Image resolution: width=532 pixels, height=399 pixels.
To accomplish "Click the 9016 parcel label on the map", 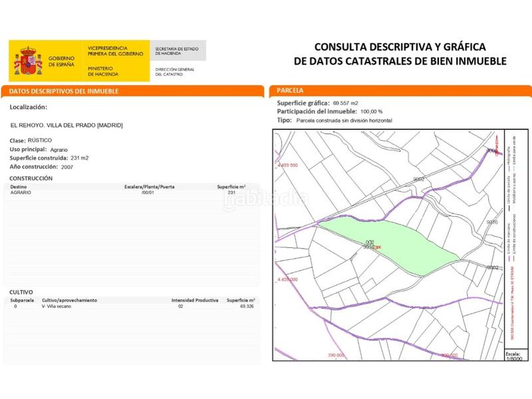I will pos(492,222).
